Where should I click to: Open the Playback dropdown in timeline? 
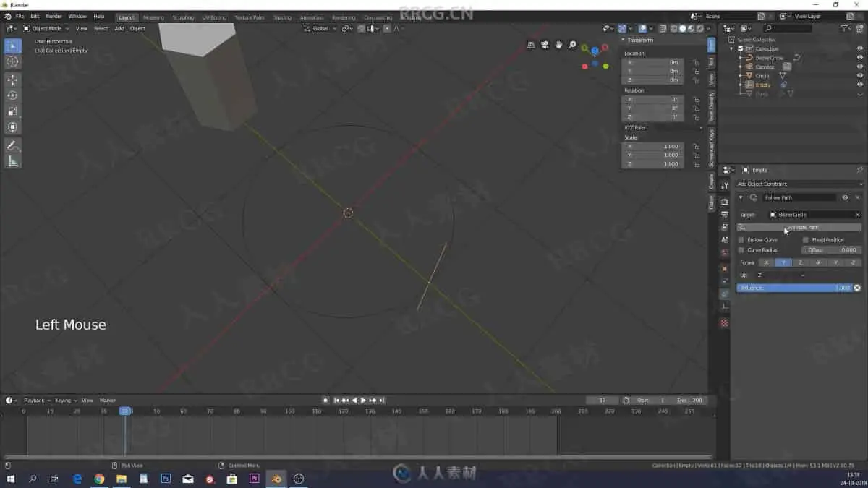click(x=36, y=400)
